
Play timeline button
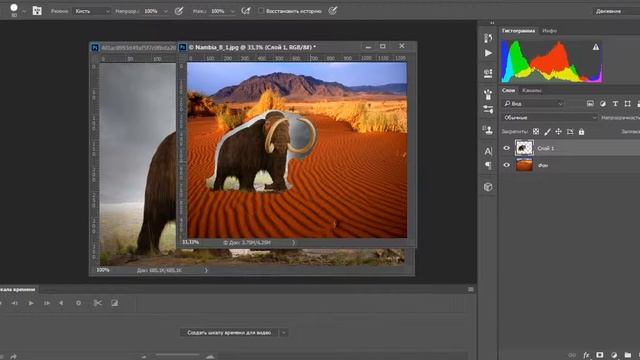(31, 303)
